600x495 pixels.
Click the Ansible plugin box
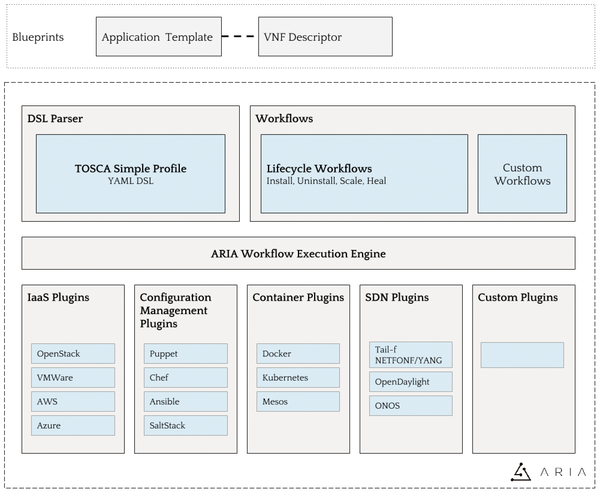pos(186,401)
